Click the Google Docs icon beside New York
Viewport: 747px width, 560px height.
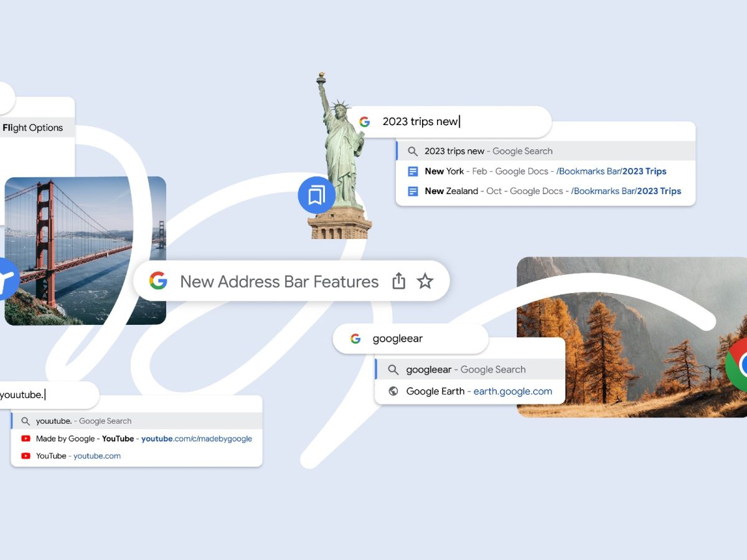pyautogui.click(x=412, y=171)
